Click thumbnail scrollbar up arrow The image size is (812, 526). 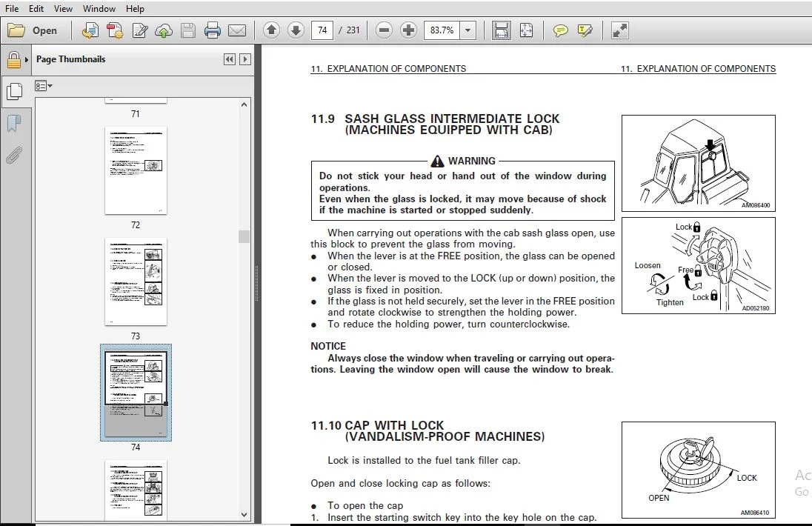pos(244,104)
